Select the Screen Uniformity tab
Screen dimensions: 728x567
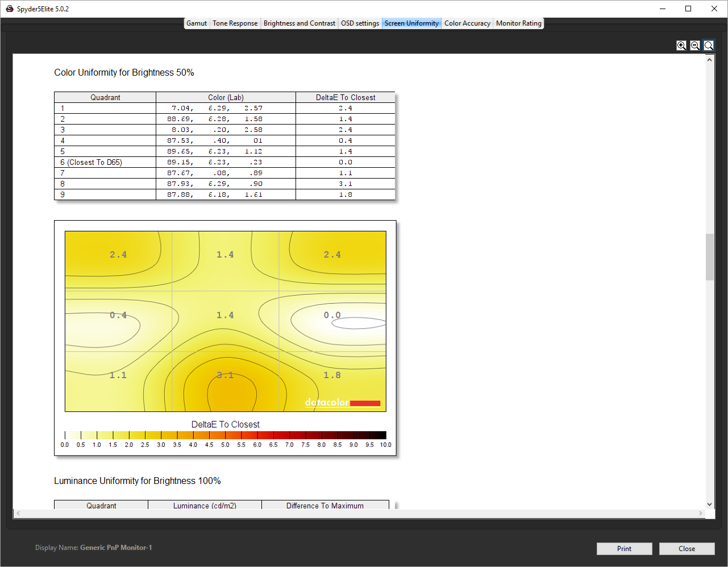tap(411, 23)
